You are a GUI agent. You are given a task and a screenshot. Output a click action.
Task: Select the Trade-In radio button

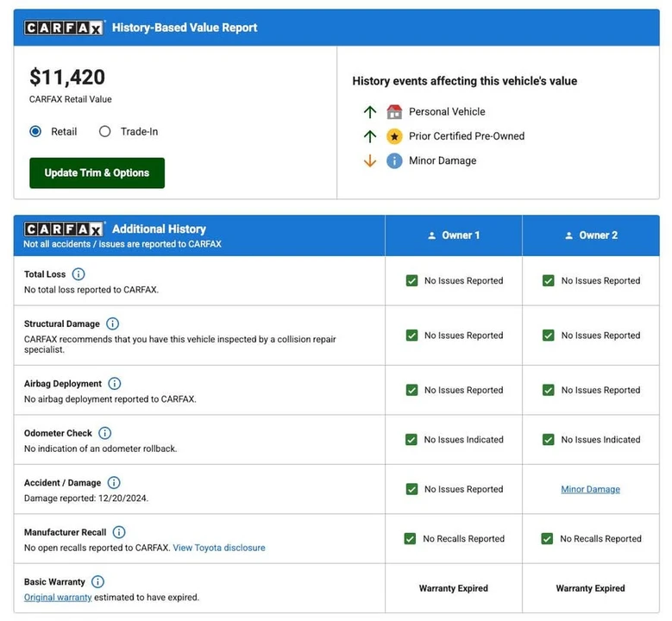click(x=105, y=131)
